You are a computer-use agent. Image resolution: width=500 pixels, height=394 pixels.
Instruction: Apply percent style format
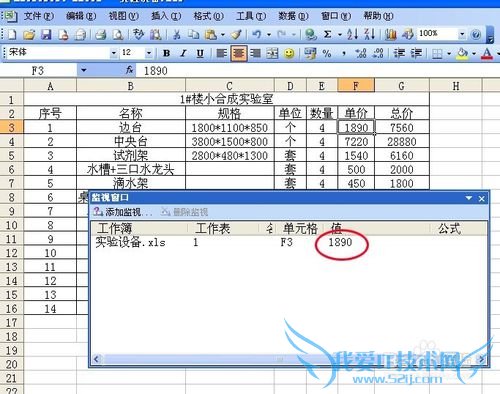click(x=327, y=53)
